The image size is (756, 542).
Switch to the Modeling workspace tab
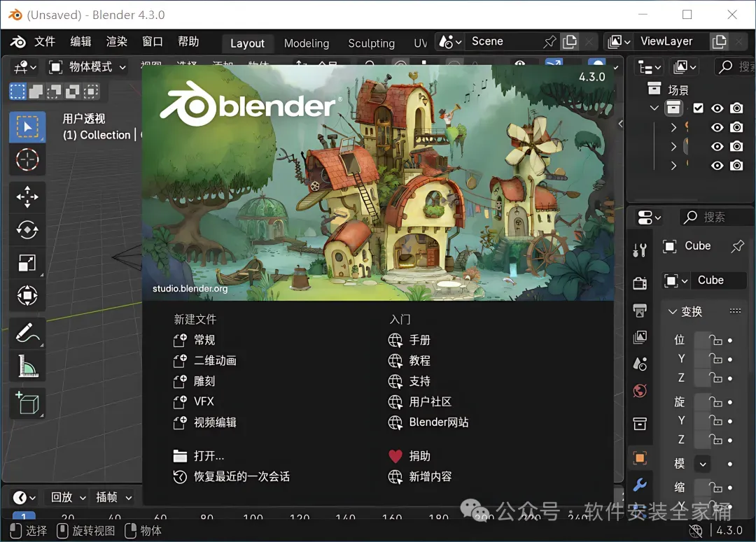pos(307,43)
